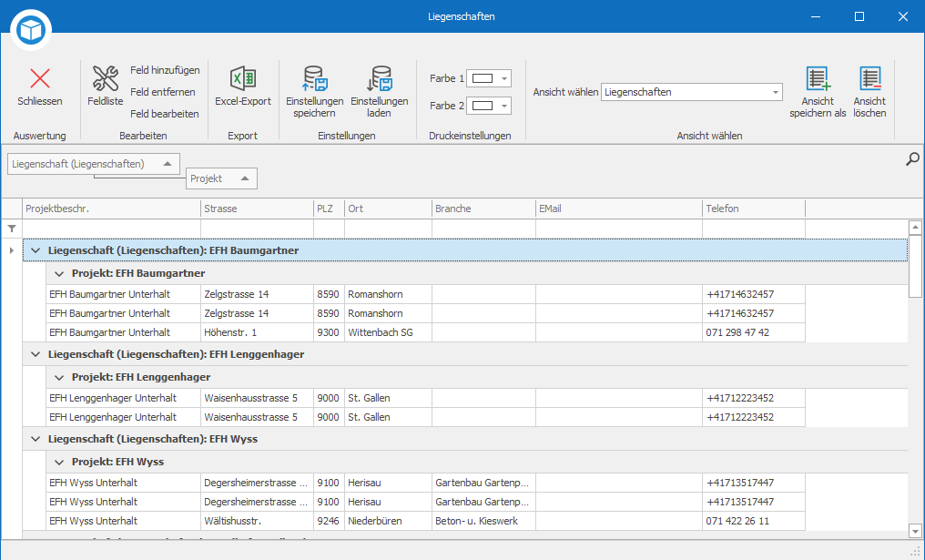This screenshot has width=925, height=560.
Task: Collapse Liegenschaft EFH Wyss group
Action: pyautogui.click(x=36, y=439)
